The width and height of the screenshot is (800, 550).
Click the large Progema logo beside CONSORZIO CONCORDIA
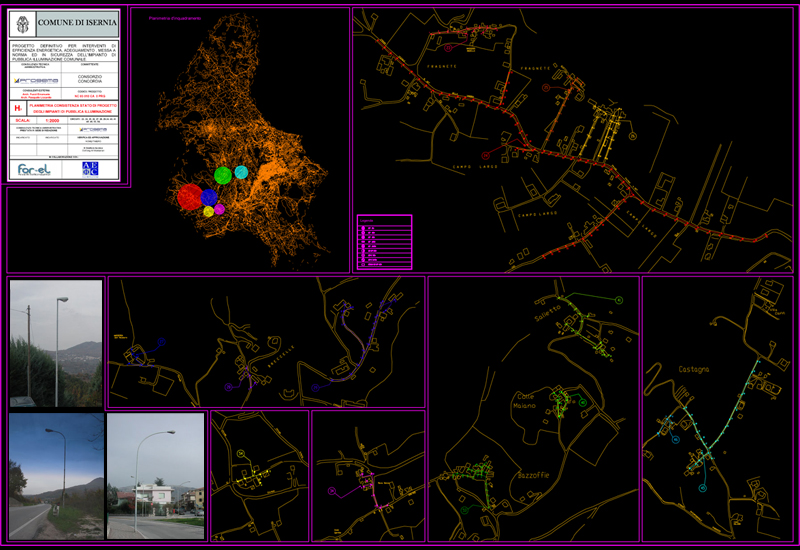(36, 81)
